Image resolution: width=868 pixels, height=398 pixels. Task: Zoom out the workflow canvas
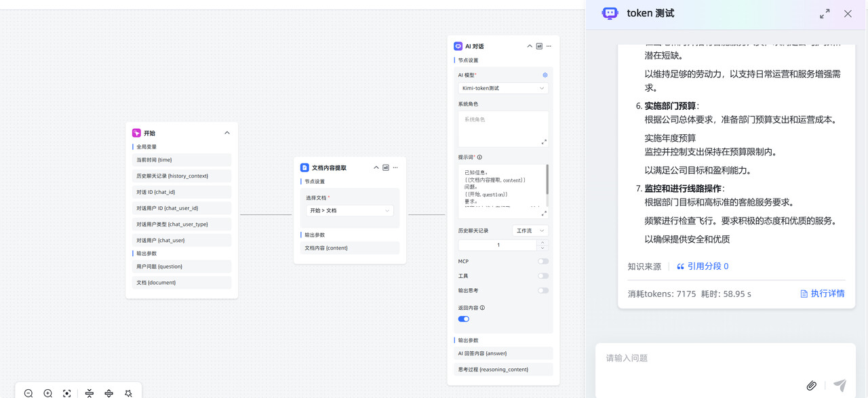[x=28, y=393]
